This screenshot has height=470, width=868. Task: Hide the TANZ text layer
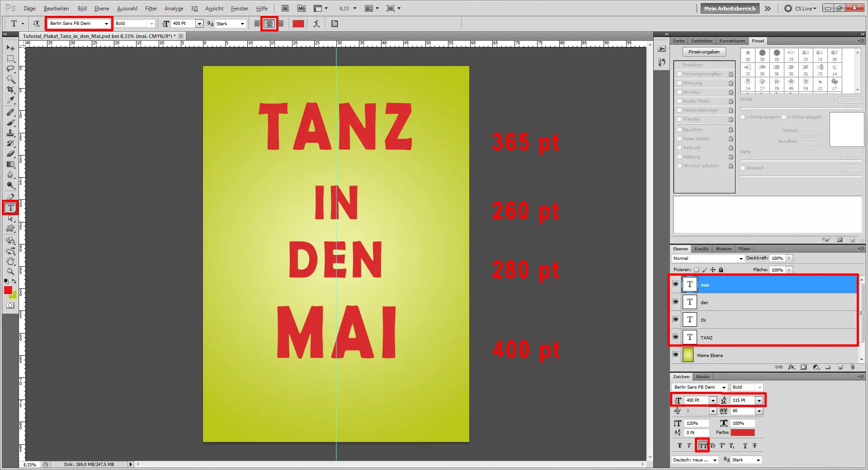675,337
